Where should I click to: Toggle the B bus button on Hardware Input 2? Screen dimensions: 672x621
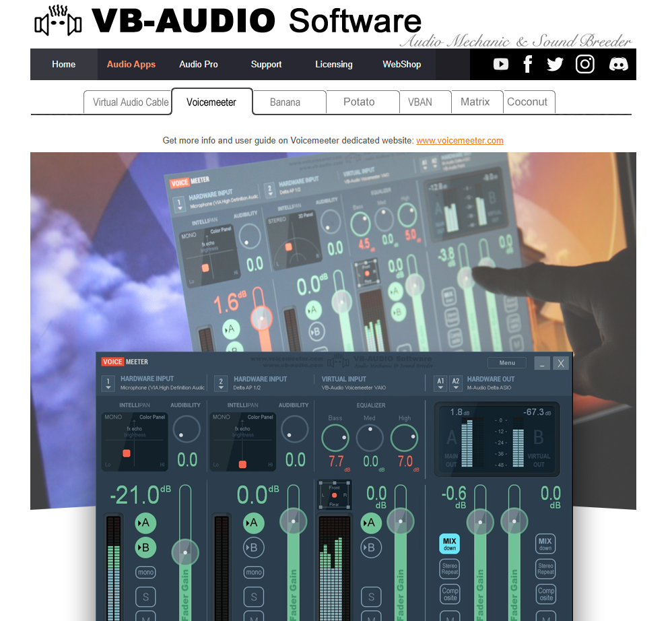point(253,548)
